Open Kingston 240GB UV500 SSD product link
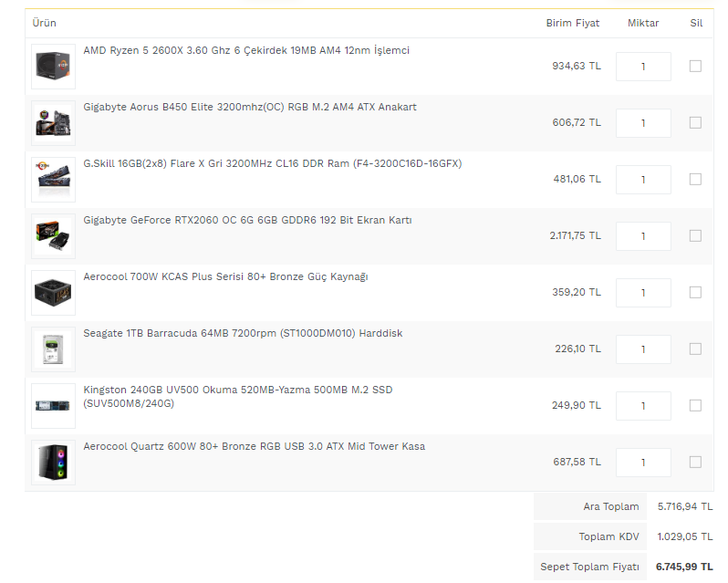This screenshot has width=728, height=583. click(x=238, y=390)
